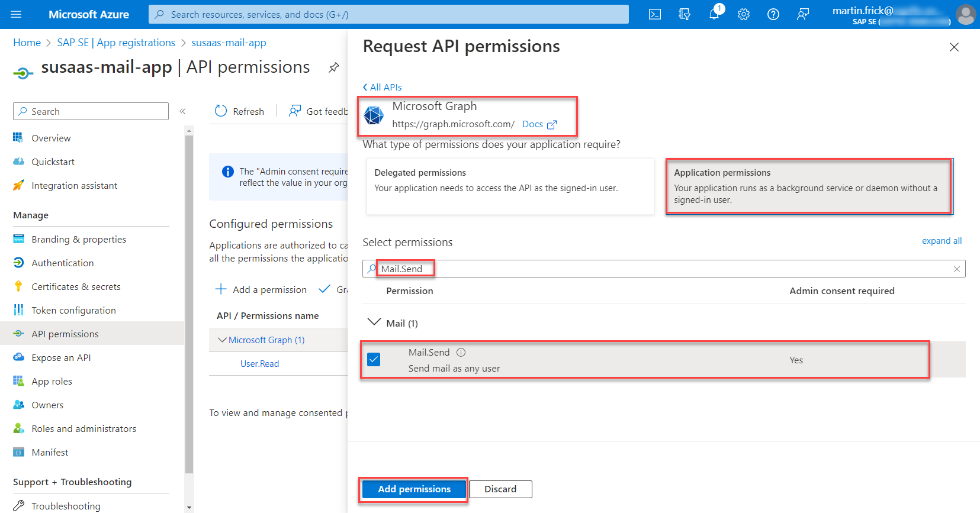Collapse the Mail (1) permission group
The image size is (980, 513).
point(374,322)
